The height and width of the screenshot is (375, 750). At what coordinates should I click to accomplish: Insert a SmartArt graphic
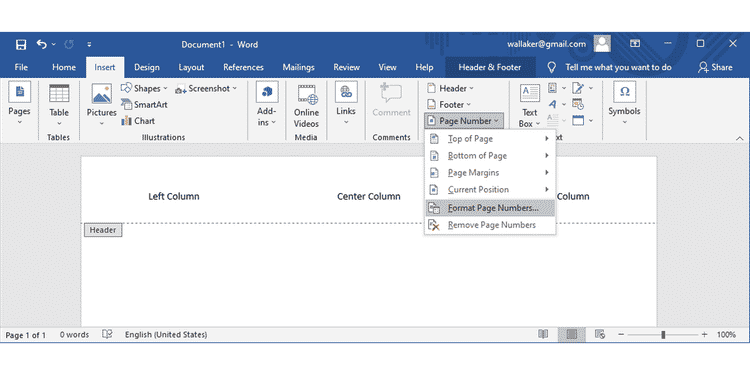[x=144, y=105]
